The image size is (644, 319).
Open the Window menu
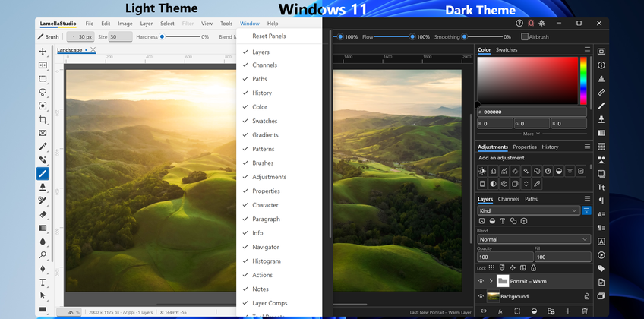(250, 24)
